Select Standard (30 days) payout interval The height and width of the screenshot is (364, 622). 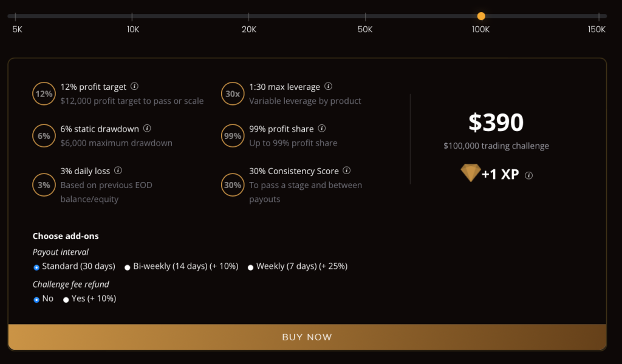[x=36, y=267]
